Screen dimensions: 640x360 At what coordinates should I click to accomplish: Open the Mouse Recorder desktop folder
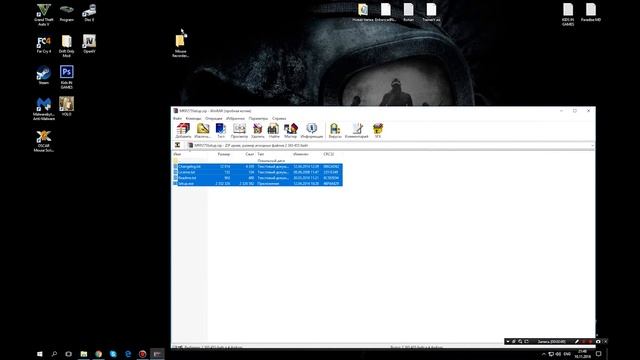[180, 45]
